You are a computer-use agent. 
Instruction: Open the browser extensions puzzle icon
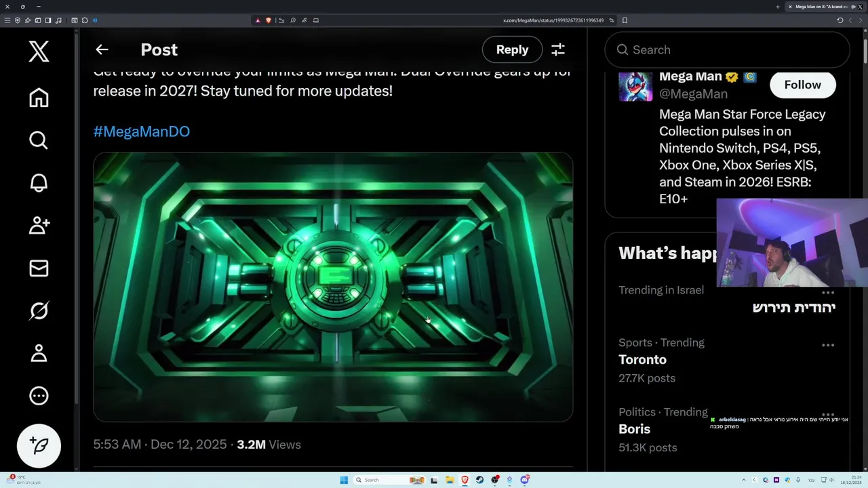point(85,20)
